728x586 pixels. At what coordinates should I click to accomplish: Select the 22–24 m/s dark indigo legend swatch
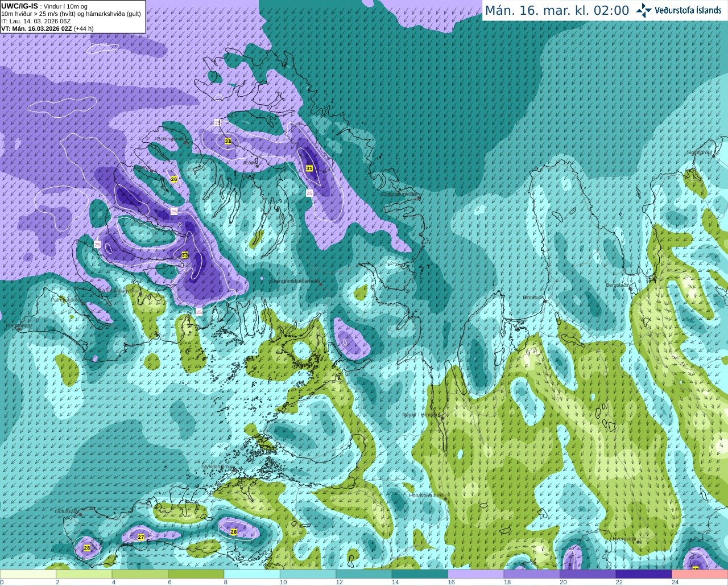pos(644,574)
